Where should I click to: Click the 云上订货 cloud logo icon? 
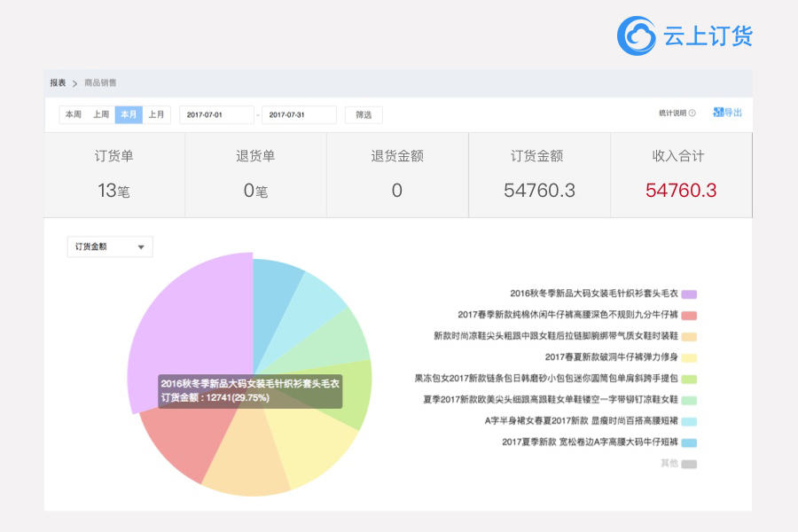click(x=636, y=35)
